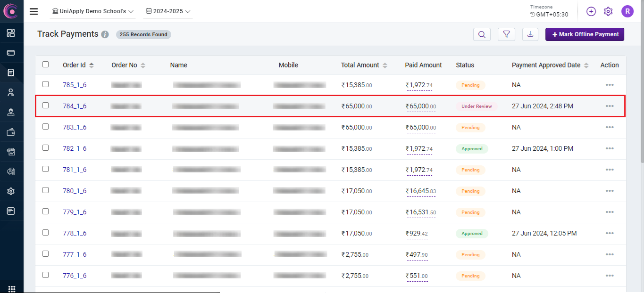The height and width of the screenshot is (293, 644).
Task: Click the download records icon
Action: (x=530, y=34)
